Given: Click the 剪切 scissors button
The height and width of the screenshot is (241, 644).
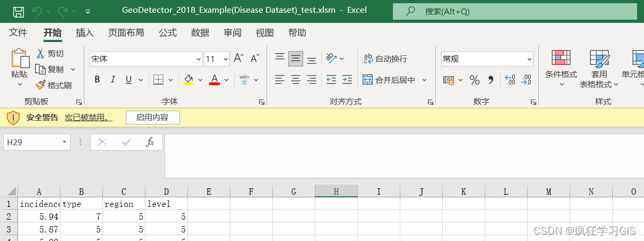Looking at the screenshot, I should tap(50, 53).
